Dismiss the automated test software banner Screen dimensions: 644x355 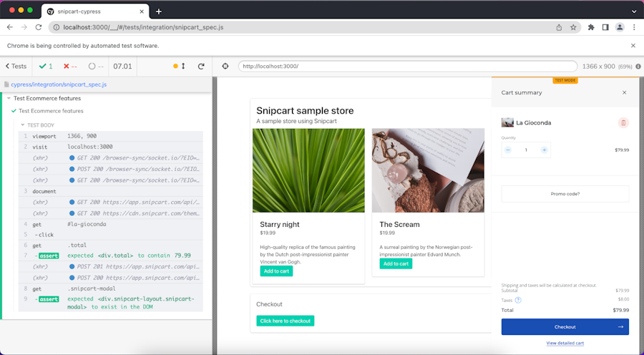[x=633, y=46]
